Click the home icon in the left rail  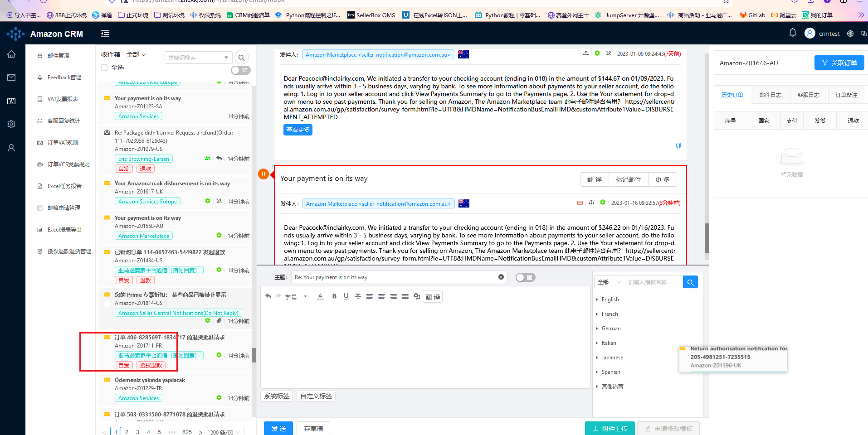click(11, 54)
